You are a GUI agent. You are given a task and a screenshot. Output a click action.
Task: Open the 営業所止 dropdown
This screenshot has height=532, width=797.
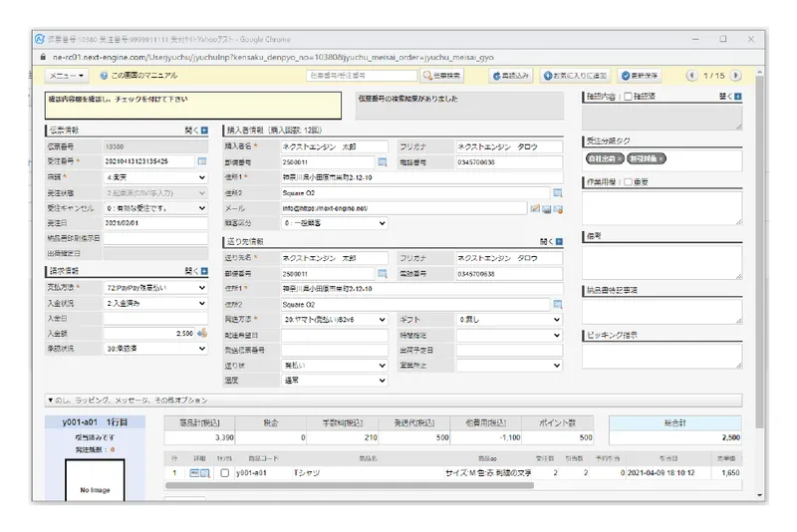[x=509, y=366]
